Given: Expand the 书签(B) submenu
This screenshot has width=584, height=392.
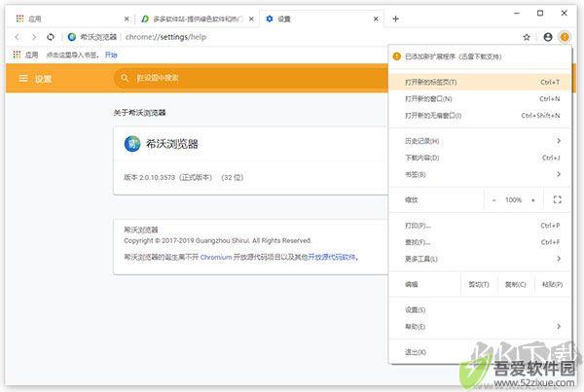Looking at the screenshot, I should pos(479,174).
